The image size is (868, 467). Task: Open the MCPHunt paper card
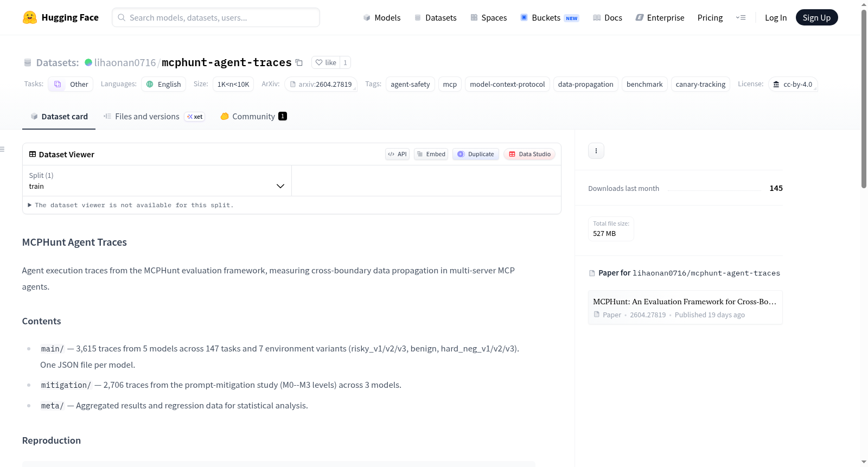tap(685, 308)
